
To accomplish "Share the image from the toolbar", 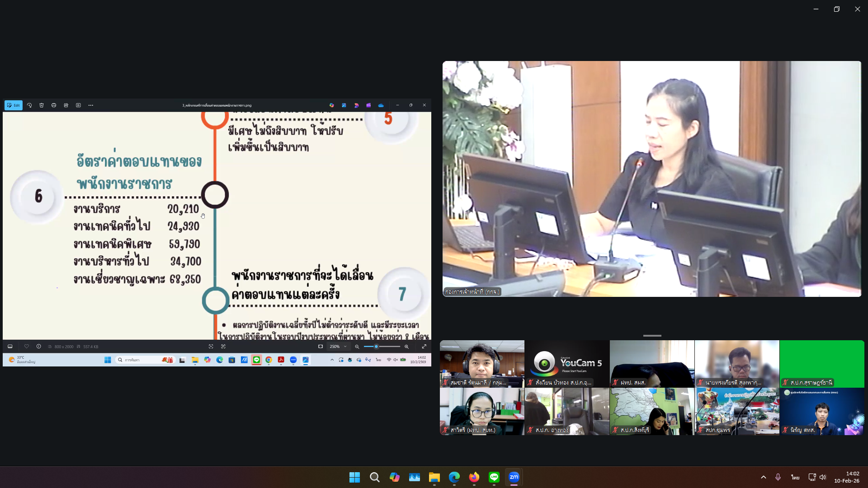I will (x=66, y=105).
